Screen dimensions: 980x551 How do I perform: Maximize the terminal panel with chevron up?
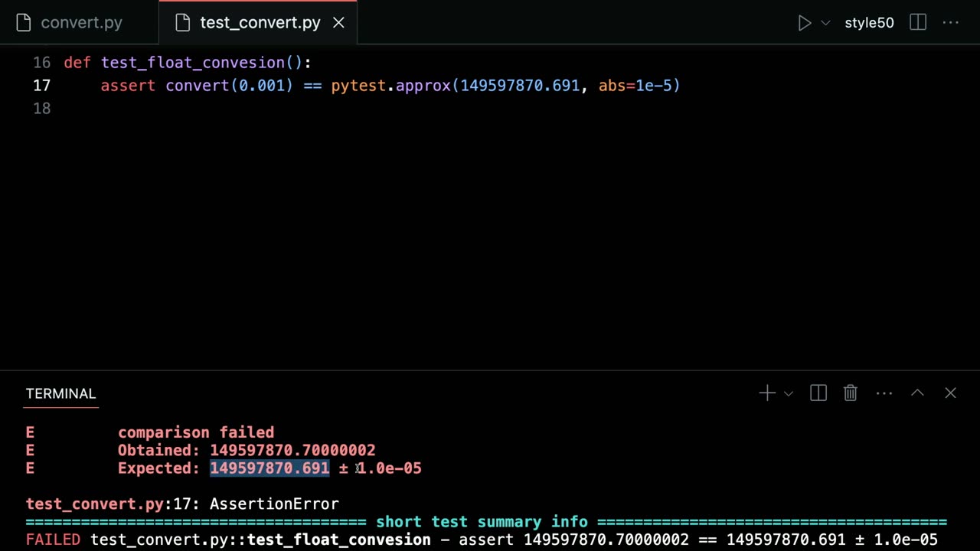[917, 393]
